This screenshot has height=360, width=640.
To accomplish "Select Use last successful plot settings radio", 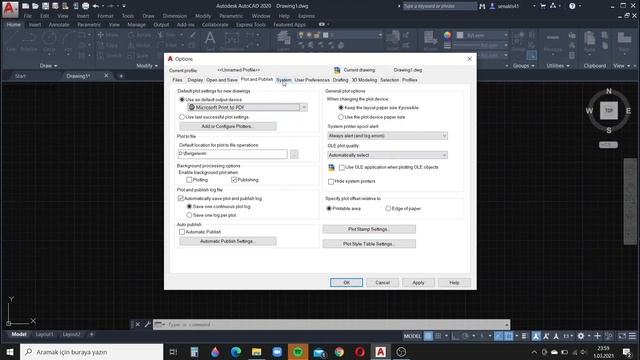I will point(182,117).
